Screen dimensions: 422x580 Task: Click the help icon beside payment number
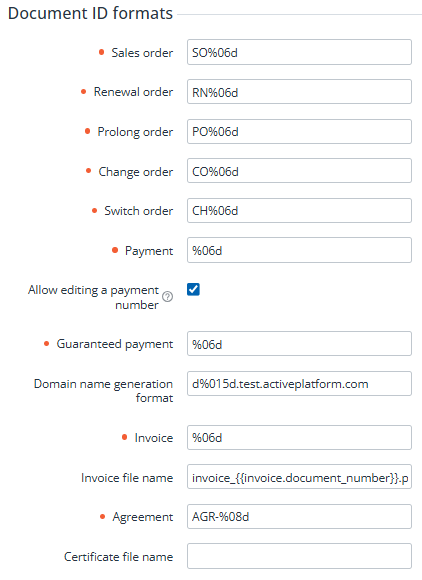point(168,297)
